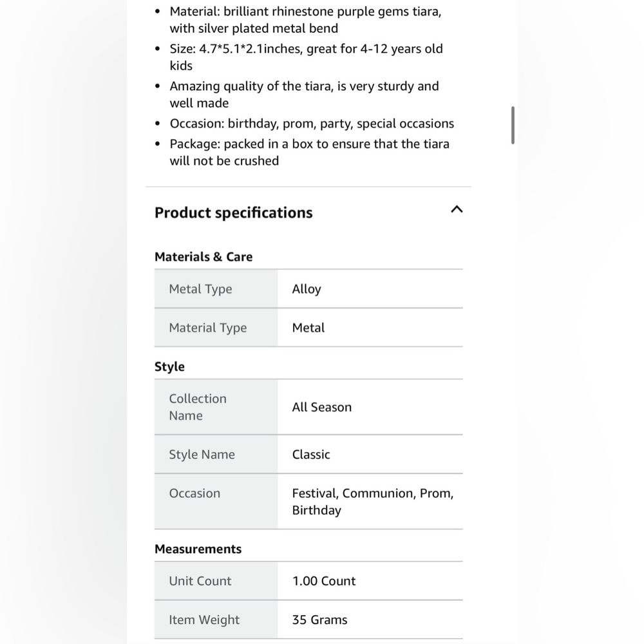The image size is (644, 644).
Task: Click the Collection Name label
Action: click(x=198, y=407)
